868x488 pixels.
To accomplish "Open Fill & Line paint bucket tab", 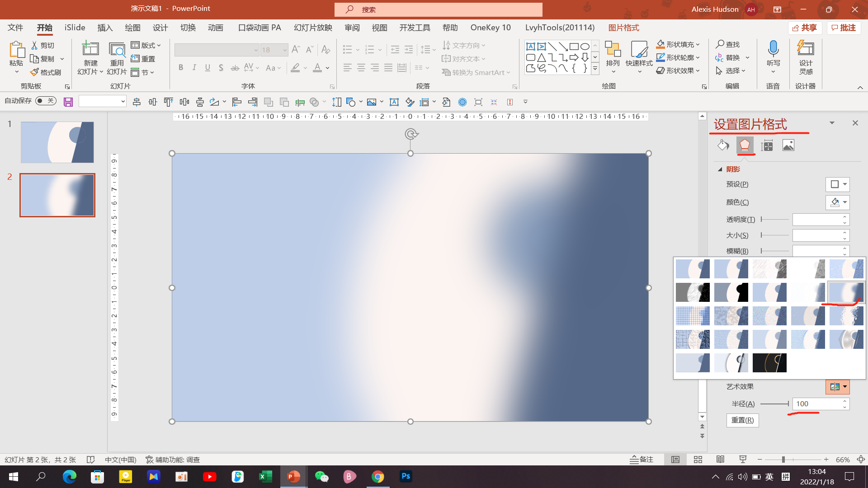I will point(723,145).
